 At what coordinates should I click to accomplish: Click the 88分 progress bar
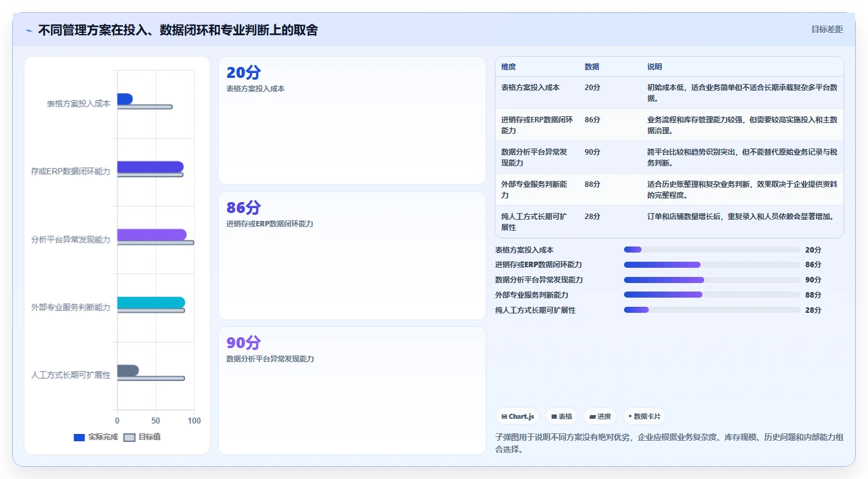point(712,295)
